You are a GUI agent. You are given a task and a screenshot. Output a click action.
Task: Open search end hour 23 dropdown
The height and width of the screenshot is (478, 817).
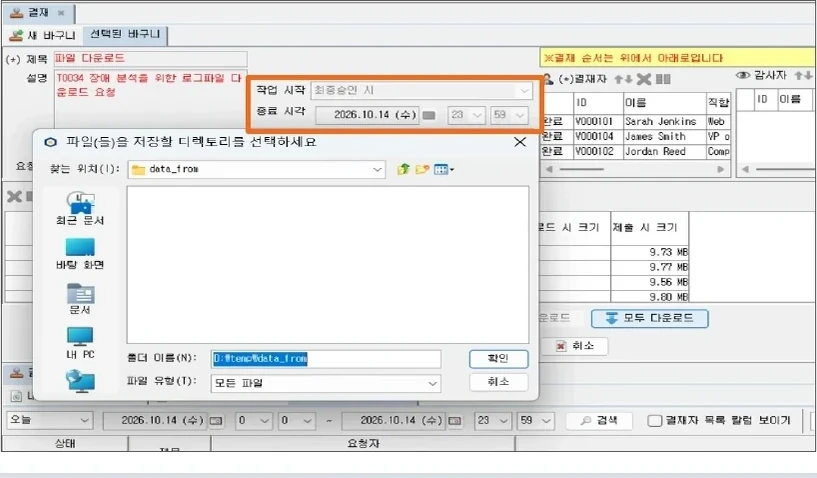pos(492,421)
